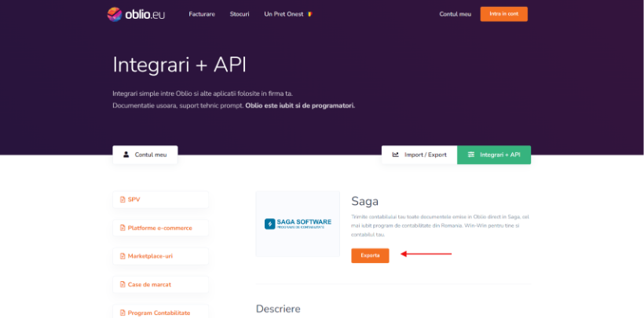The image size is (644, 318).
Task: Click the person icon beside Contul meu
Action: (x=126, y=155)
